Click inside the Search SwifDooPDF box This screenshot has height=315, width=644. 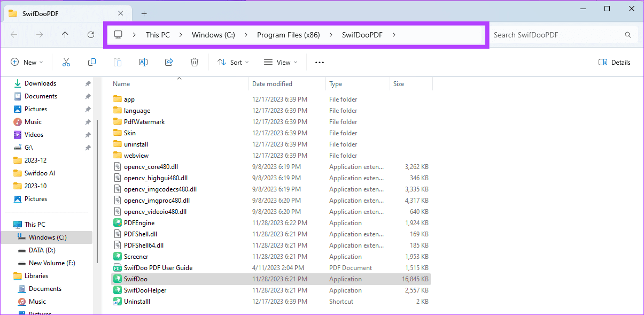coord(556,34)
